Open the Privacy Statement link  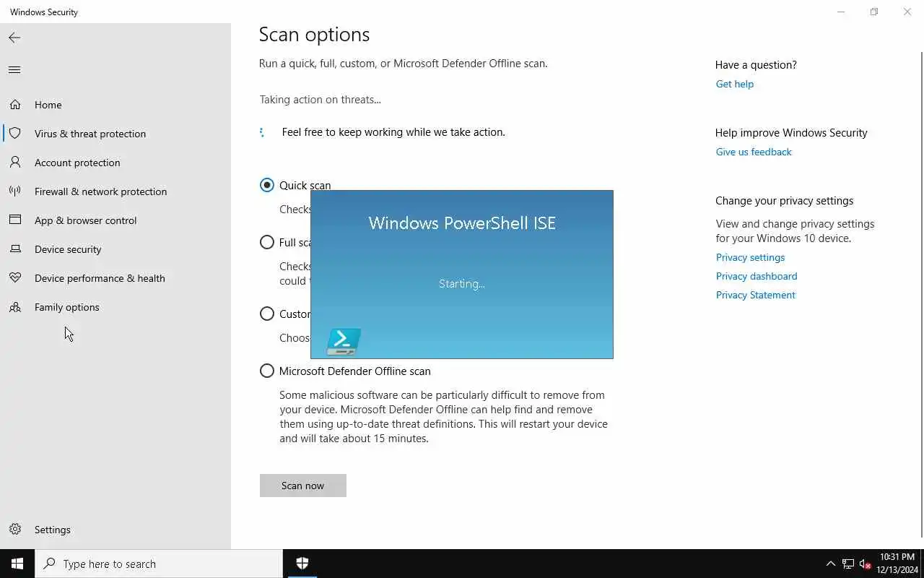(755, 295)
